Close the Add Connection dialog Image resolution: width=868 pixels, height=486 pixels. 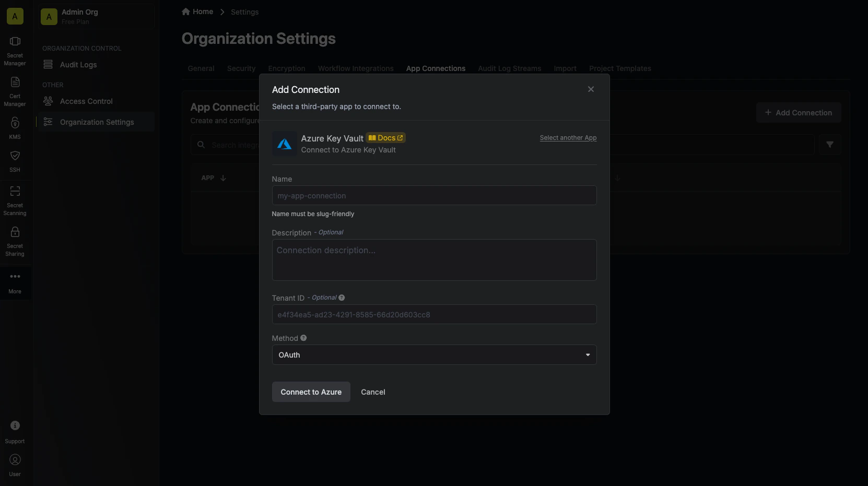591,89
